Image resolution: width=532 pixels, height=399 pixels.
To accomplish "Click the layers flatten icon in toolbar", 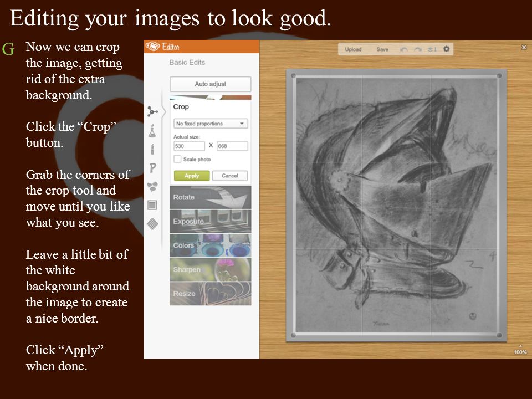I will (x=432, y=49).
